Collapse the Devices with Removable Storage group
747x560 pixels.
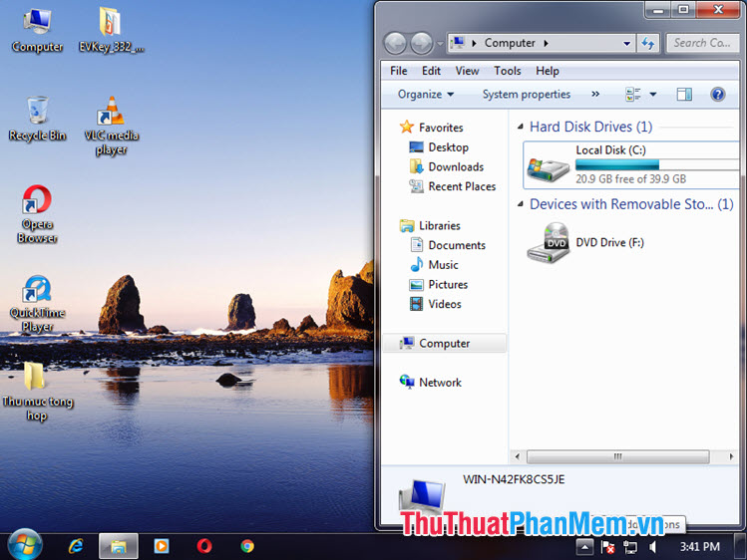click(521, 204)
